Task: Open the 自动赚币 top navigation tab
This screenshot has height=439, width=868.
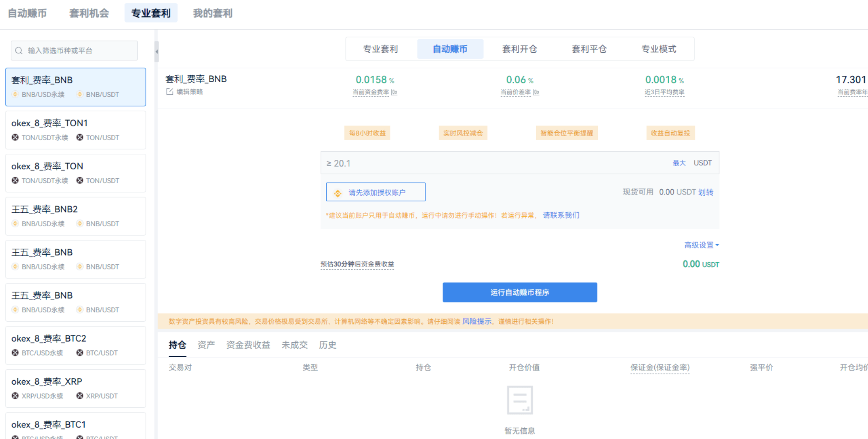Action: [27, 13]
